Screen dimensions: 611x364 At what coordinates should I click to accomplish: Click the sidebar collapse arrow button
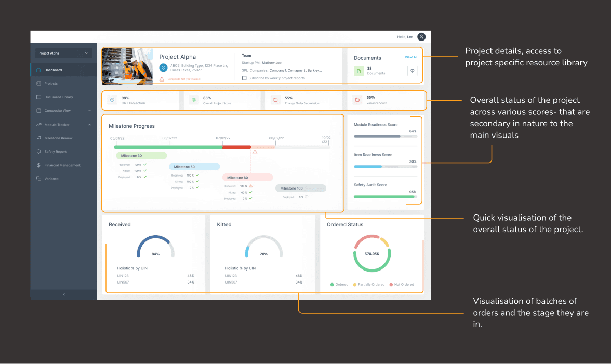tap(63, 294)
